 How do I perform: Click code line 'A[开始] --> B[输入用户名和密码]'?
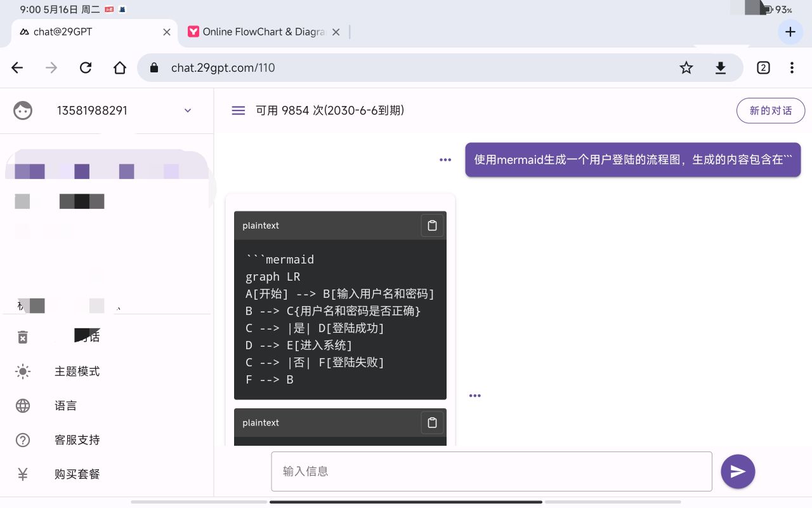pyautogui.click(x=340, y=294)
